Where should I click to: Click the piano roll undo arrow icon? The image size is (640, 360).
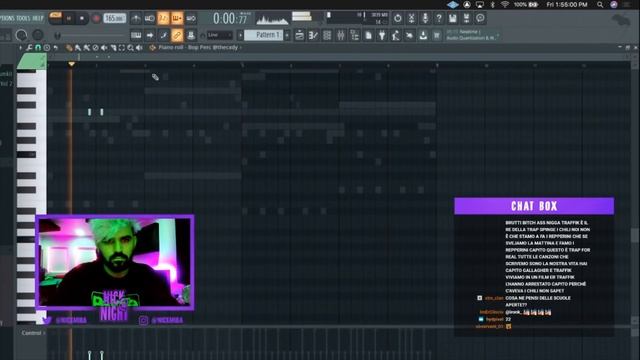click(x=56, y=48)
